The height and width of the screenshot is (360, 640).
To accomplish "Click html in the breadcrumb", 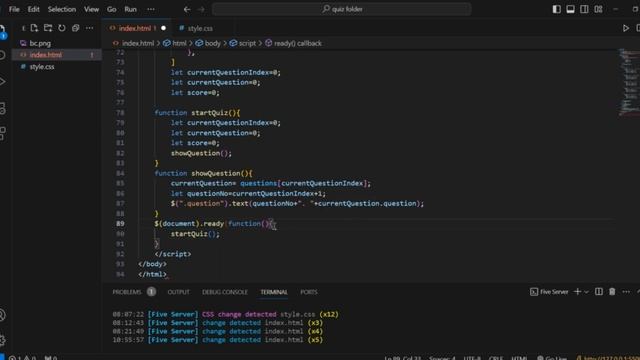I will point(179,43).
